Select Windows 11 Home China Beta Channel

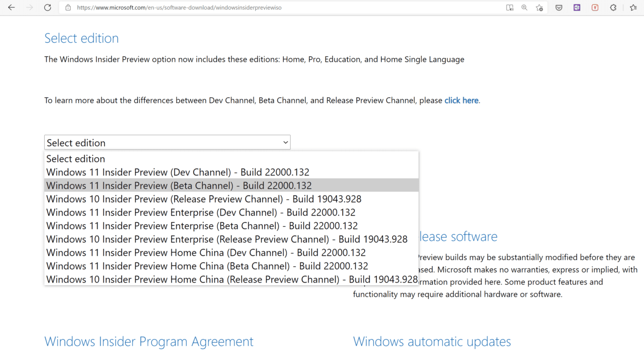pos(231,266)
